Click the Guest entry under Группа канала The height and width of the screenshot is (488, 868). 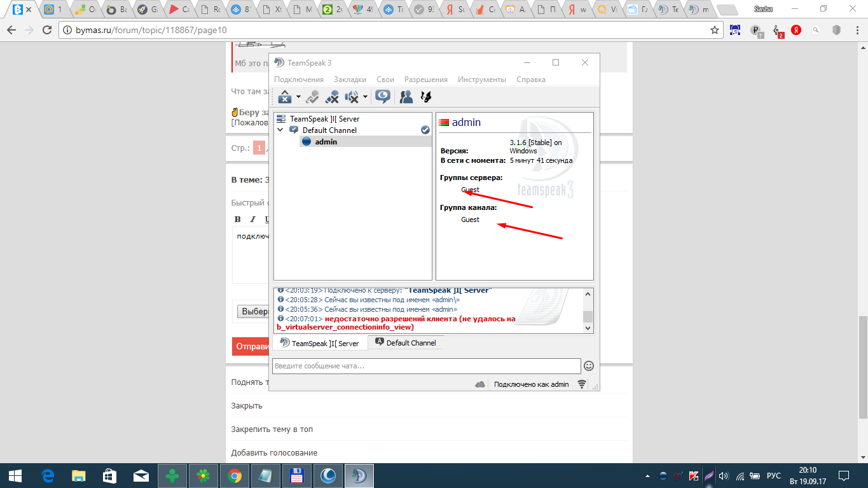(471, 220)
